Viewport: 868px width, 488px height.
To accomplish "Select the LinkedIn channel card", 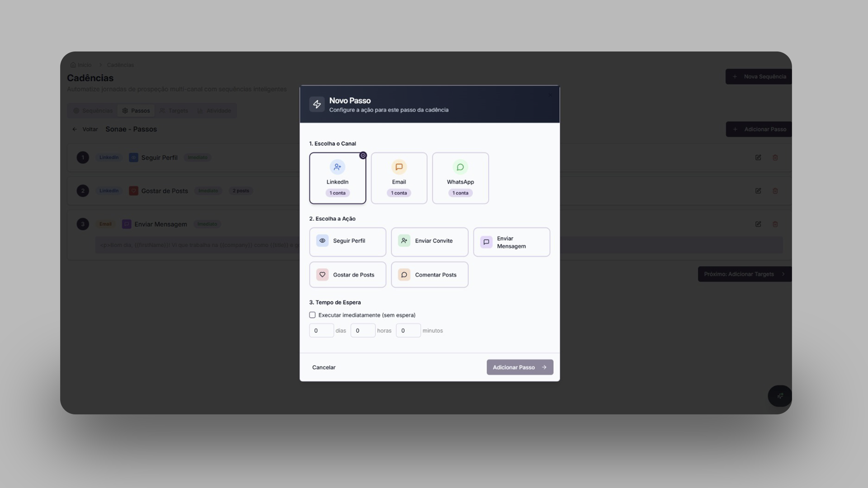I will coord(337,178).
